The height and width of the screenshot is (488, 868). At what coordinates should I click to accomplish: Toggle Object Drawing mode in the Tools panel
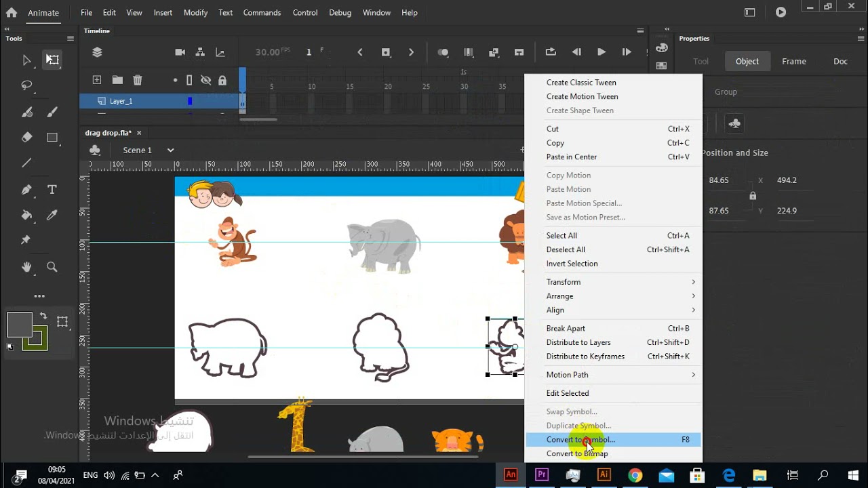click(62, 322)
